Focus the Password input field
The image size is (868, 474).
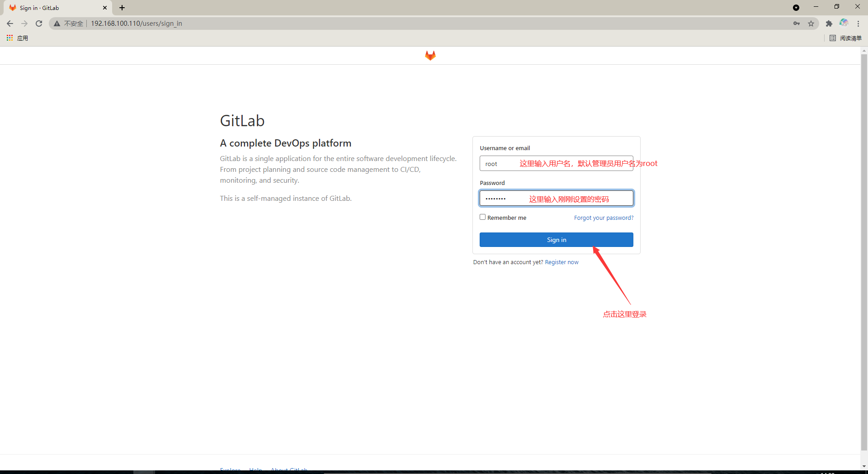pyautogui.click(x=556, y=198)
